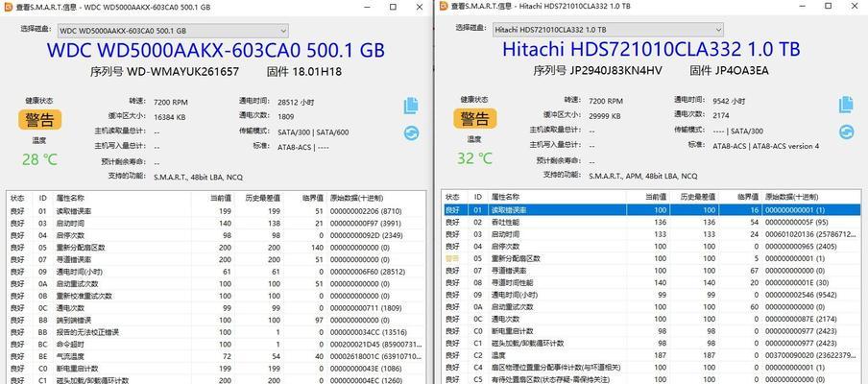The image size is (868, 384).
Task: Open the disk selector showing Hitachi HDS721010CLA332
Action: (608, 30)
